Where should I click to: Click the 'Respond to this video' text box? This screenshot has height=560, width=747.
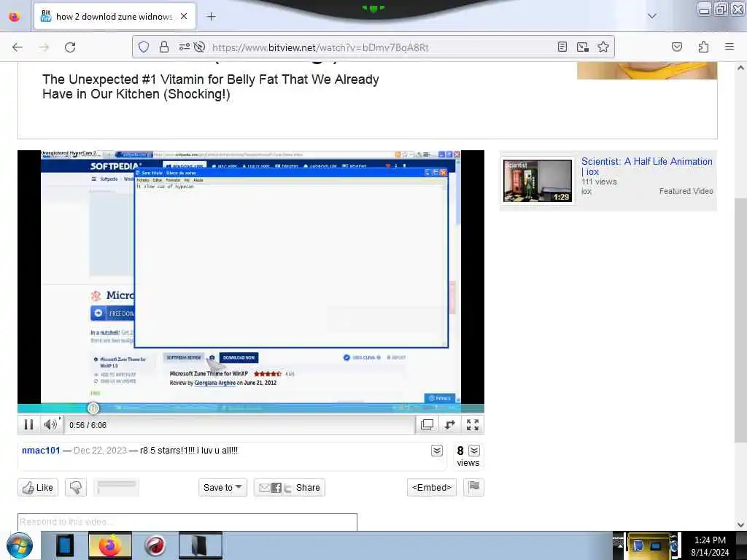point(187,522)
